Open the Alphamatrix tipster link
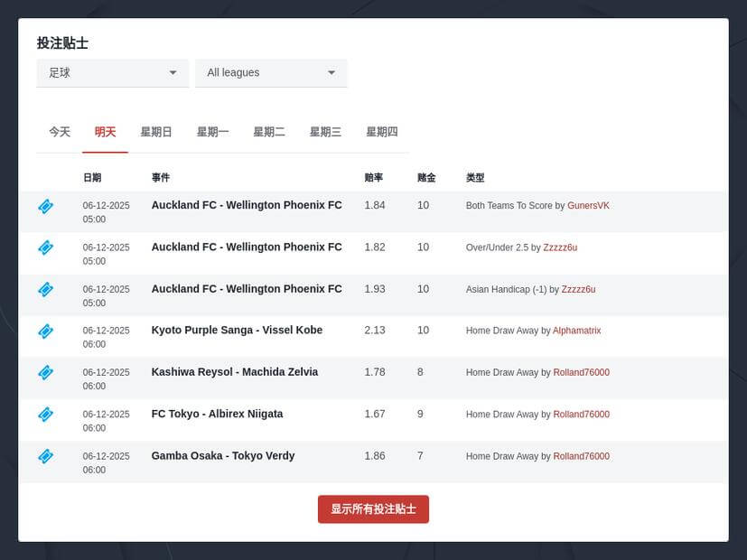This screenshot has height=560, width=747. tap(577, 331)
